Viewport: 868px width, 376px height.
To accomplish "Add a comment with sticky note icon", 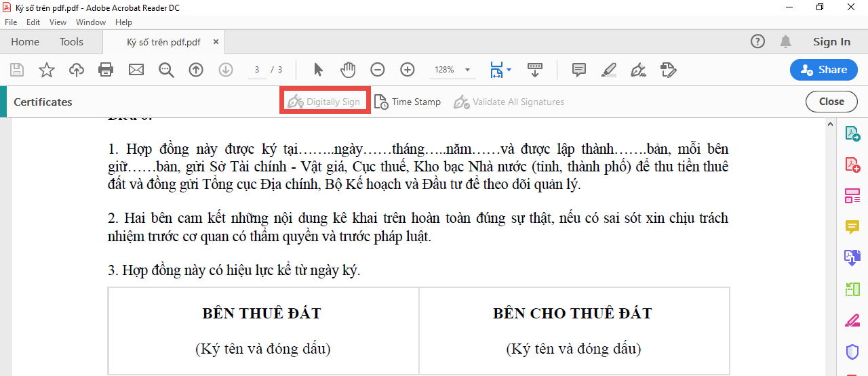I will (578, 70).
